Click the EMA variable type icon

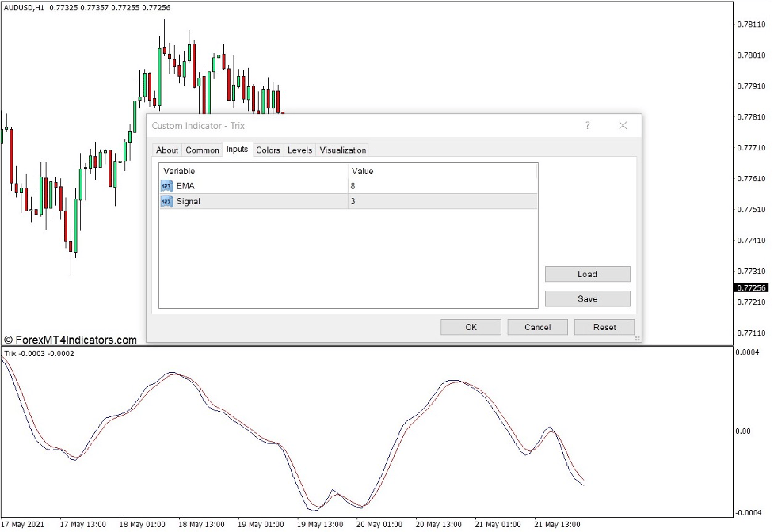[x=166, y=186]
